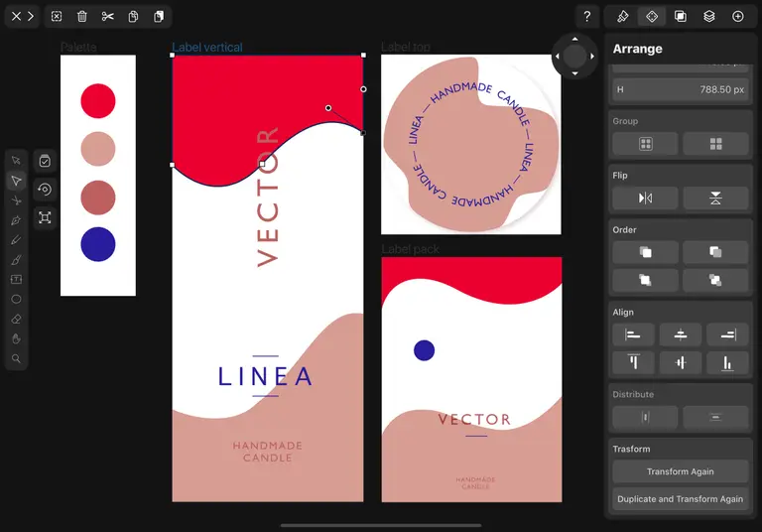Open the Layers tab
Viewport: 762px width, 532px height.
[709, 17]
